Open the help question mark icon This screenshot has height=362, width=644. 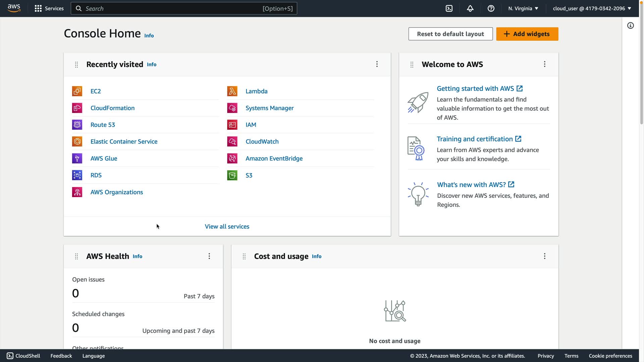click(491, 8)
